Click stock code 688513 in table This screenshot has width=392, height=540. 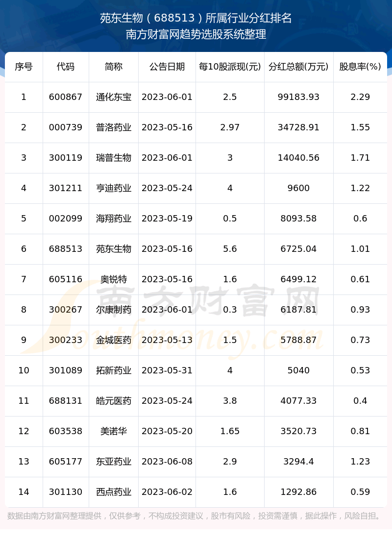tap(66, 249)
